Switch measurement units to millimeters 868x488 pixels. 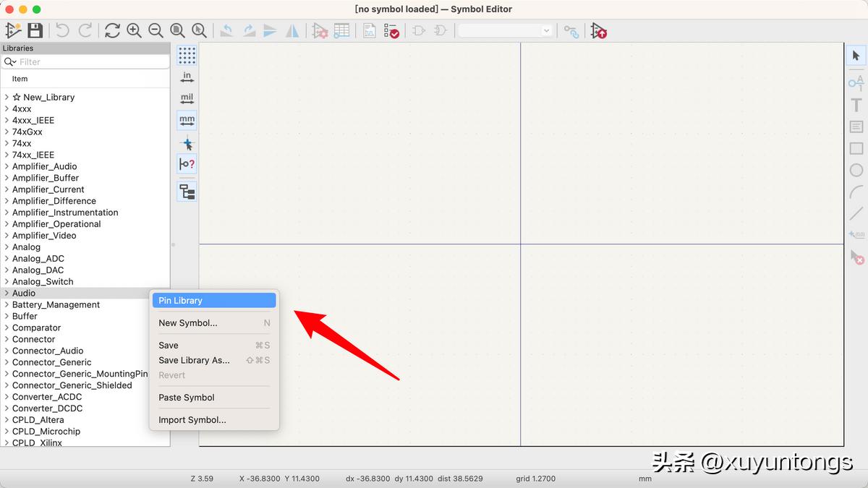(x=187, y=120)
